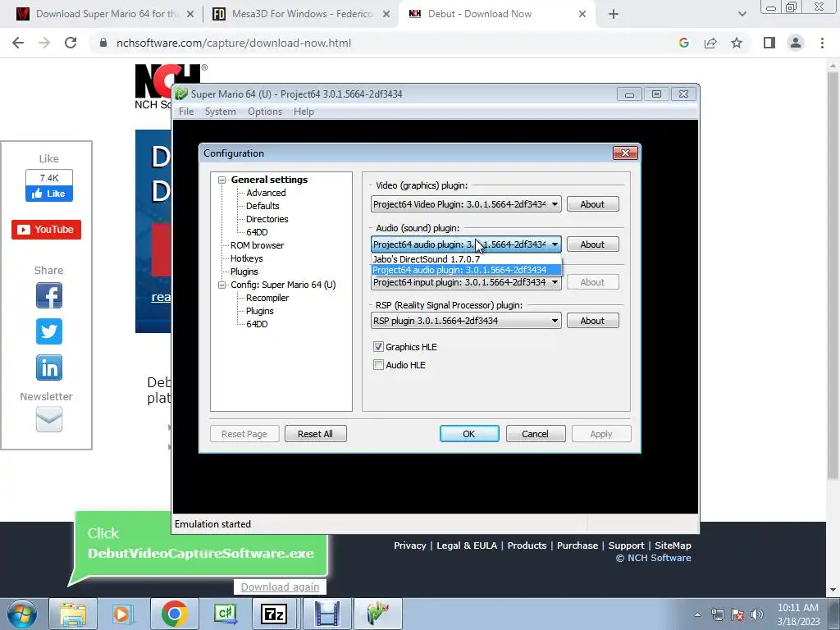
Task: Open the Support footer link
Action: (626, 546)
